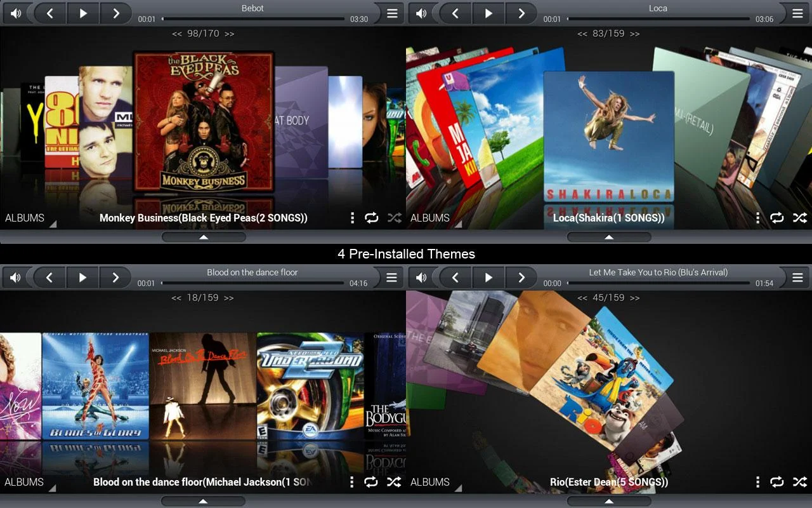812x508 pixels.
Task: Go to previous track in Loca player
Action: click(455, 13)
